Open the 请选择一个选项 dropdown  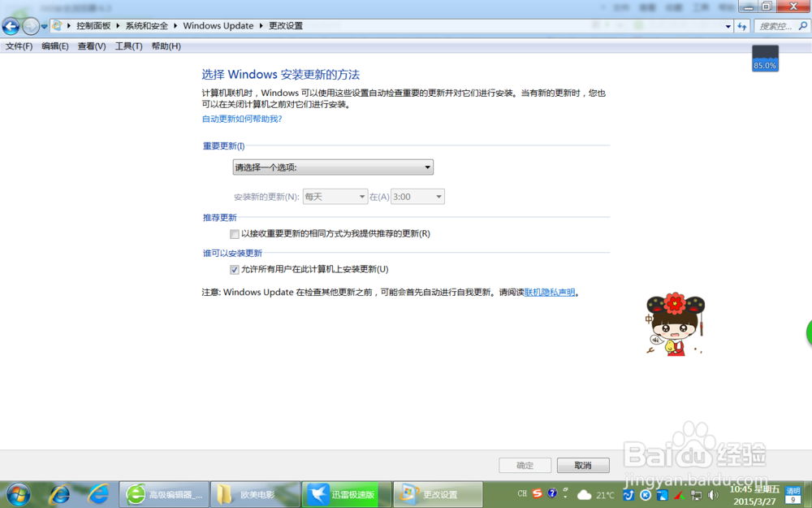pyautogui.click(x=332, y=167)
